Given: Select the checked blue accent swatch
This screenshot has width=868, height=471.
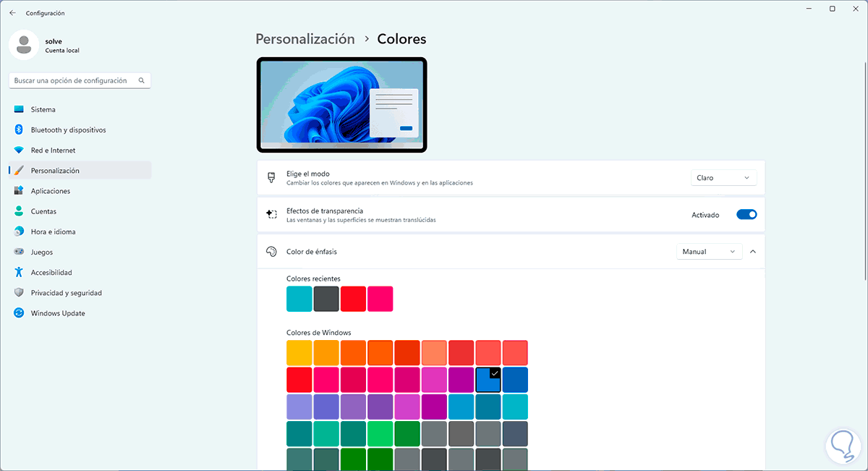Looking at the screenshot, I should pyautogui.click(x=488, y=380).
